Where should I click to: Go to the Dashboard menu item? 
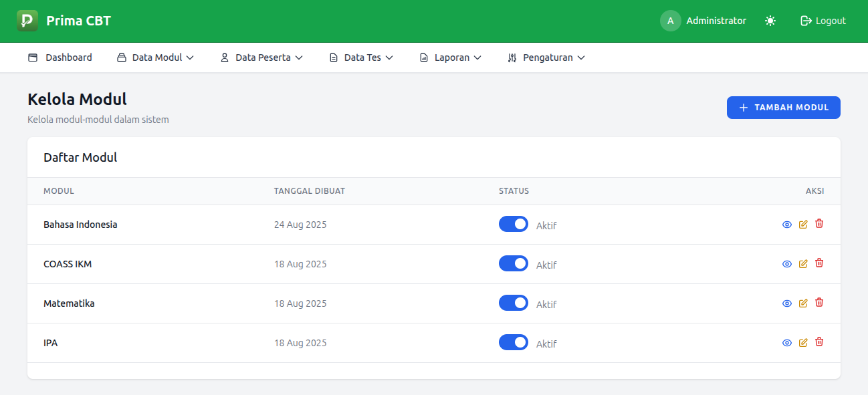(x=60, y=57)
